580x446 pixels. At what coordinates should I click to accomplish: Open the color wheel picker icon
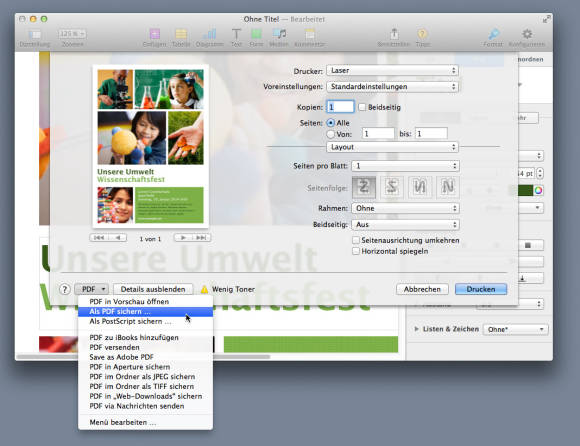[538, 190]
